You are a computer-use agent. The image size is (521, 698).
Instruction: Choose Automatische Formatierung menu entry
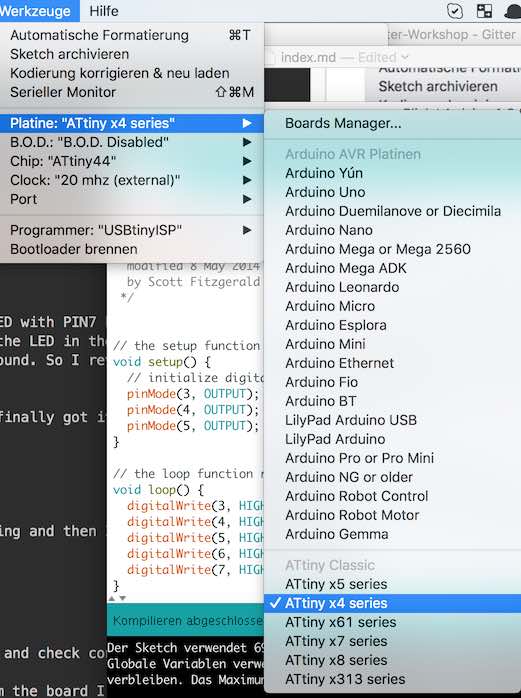[x=132, y=35]
